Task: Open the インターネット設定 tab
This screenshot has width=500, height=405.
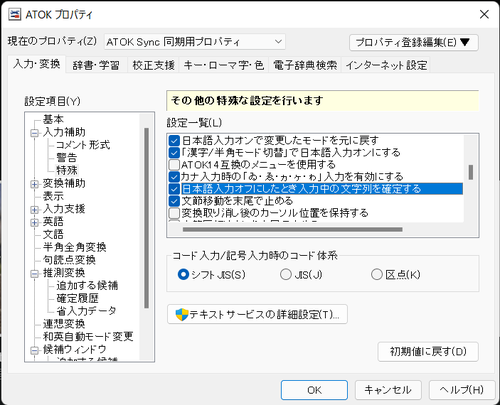Action: pos(386,65)
